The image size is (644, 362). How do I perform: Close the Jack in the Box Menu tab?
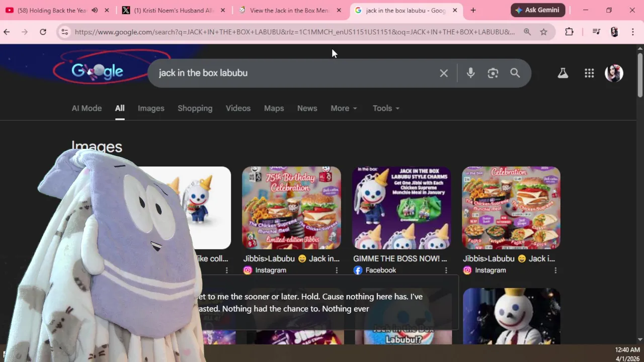pos(339,10)
